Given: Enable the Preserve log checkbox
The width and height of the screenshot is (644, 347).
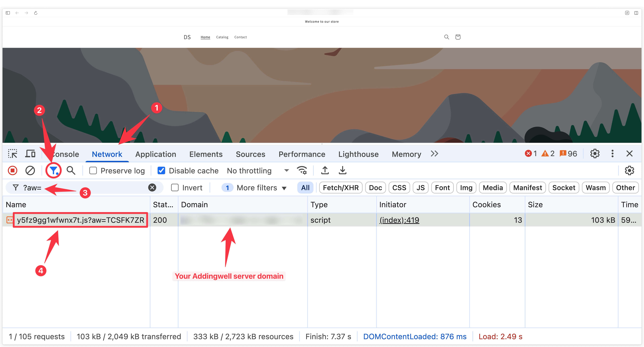Looking at the screenshot, I should (93, 171).
